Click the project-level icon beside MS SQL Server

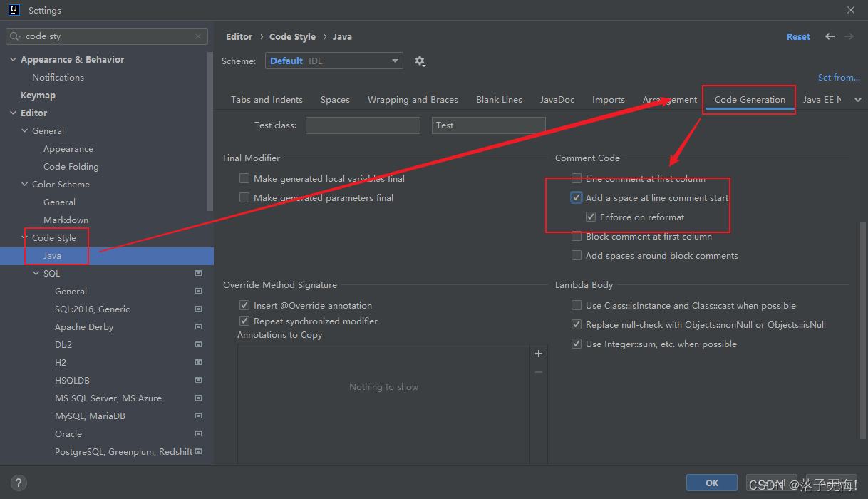[199, 398]
